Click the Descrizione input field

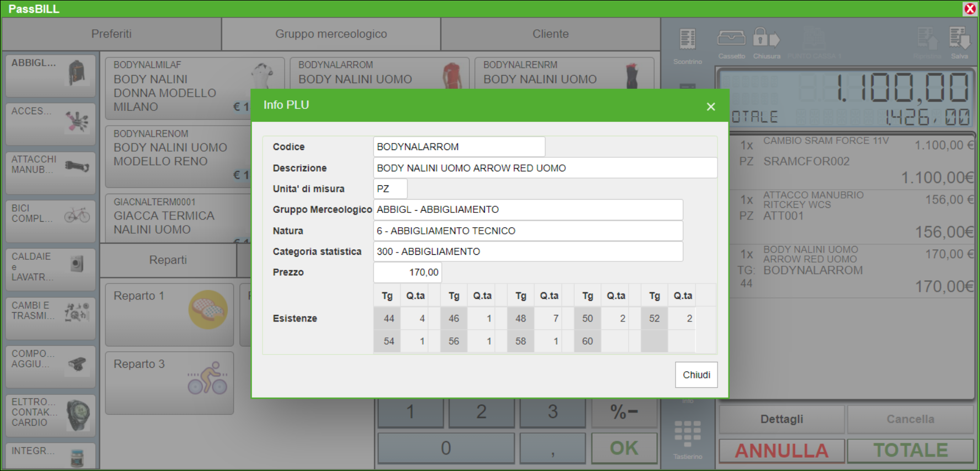[545, 168]
